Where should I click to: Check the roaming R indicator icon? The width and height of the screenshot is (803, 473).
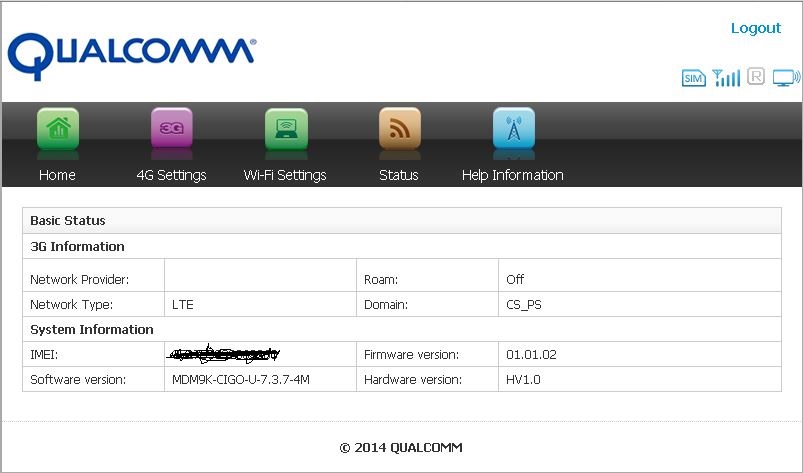[756, 76]
